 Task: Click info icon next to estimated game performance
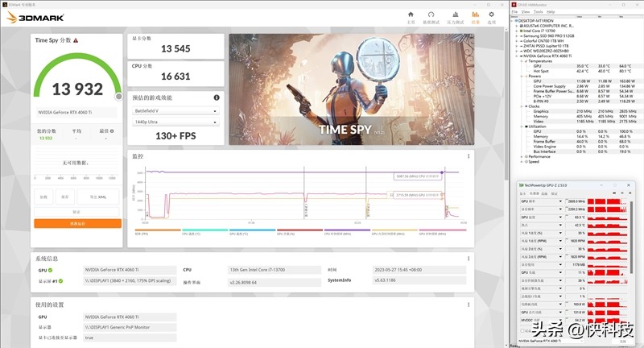click(216, 97)
